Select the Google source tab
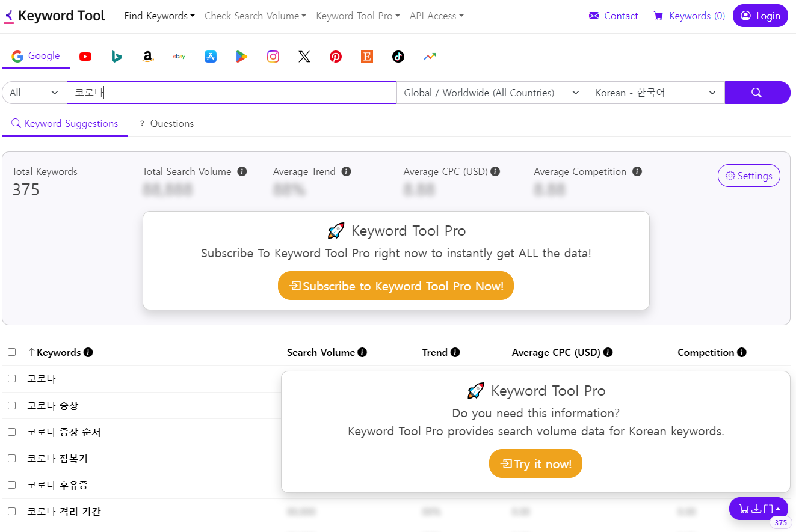This screenshot has height=532, width=796. (35, 56)
